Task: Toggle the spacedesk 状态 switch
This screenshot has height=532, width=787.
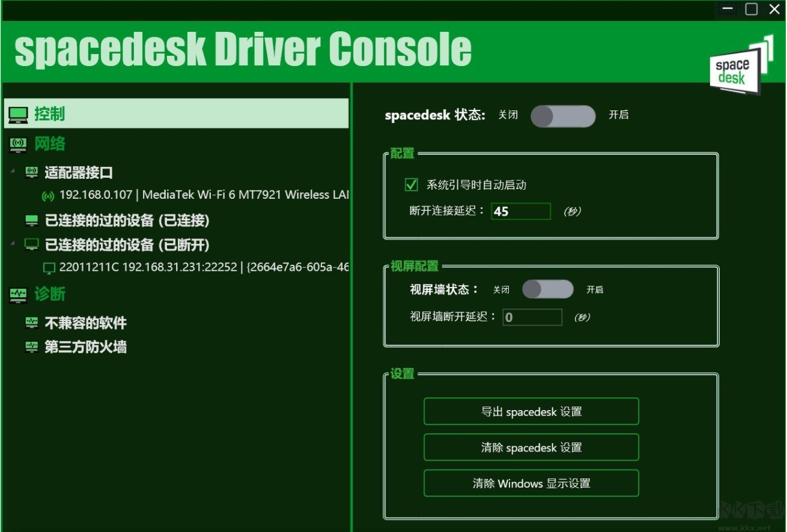Action: [563, 116]
